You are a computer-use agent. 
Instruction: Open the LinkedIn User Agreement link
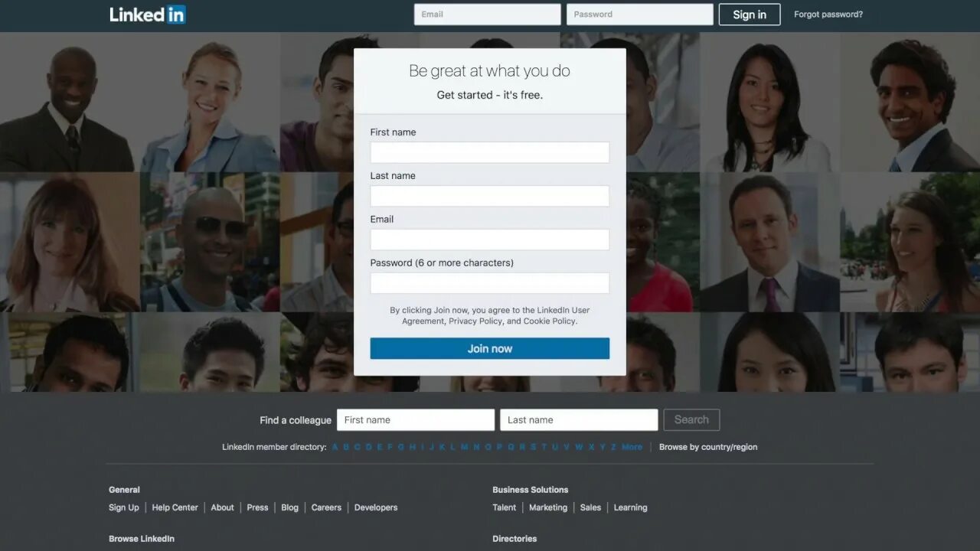[495, 315]
